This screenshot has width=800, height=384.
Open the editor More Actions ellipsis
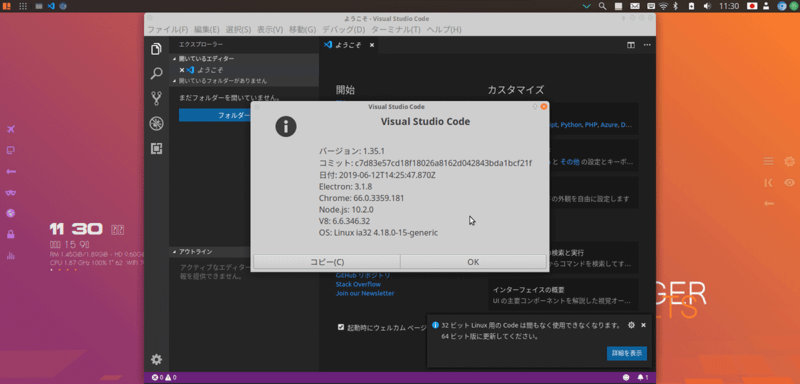coord(647,45)
